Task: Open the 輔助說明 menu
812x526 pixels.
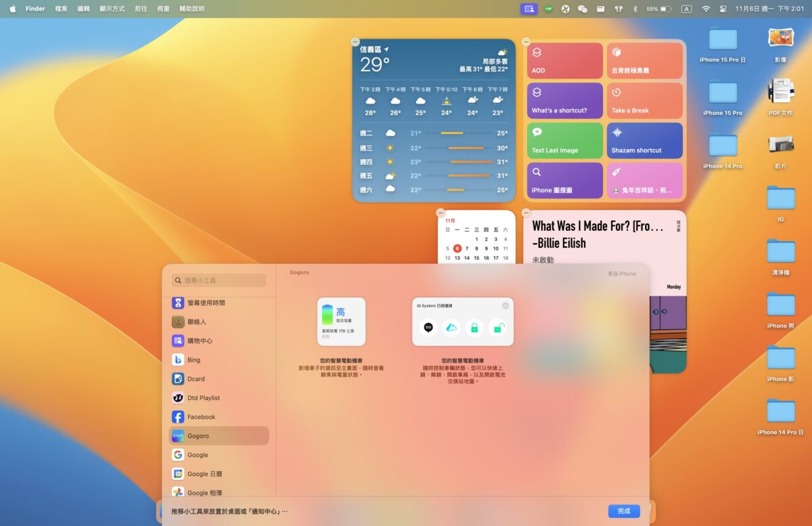Action: pyautogui.click(x=191, y=9)
